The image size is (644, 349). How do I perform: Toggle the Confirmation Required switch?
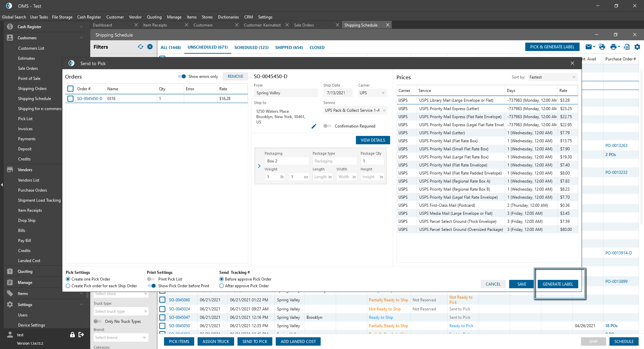pos(327,126)
